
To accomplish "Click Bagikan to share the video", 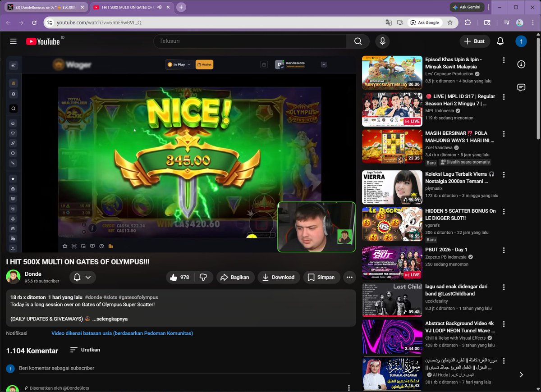I will coord(235,277).
